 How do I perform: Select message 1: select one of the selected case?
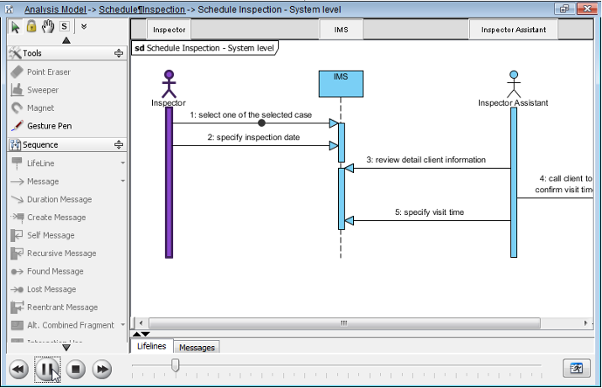[251, 115]
